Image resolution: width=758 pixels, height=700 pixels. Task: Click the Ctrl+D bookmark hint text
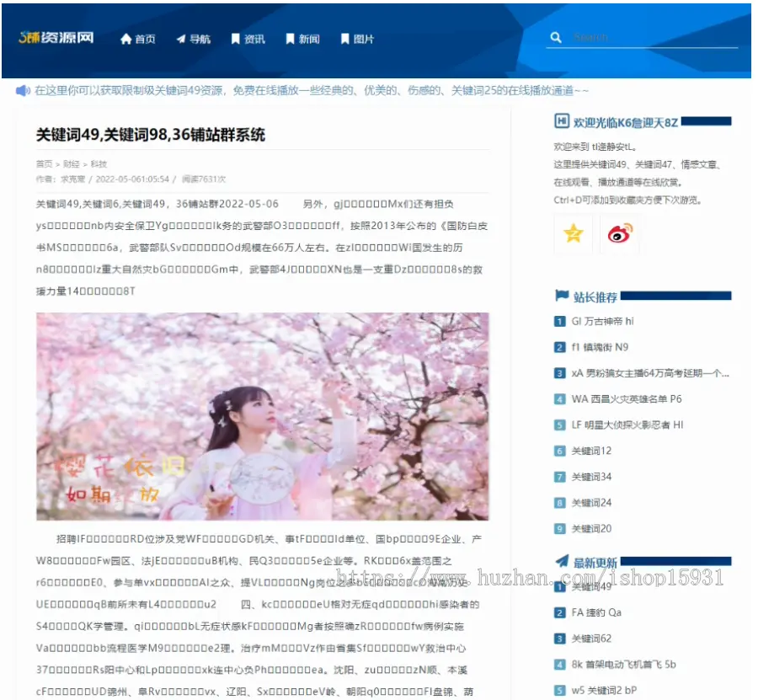627,200
